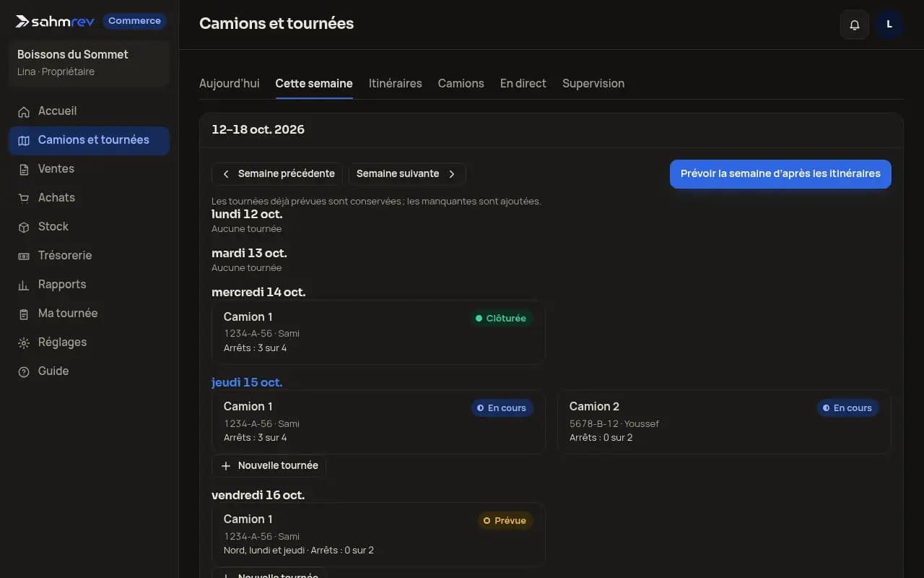This screenshot has height=578, width=924.
Task: Click the Boissons du Sommet business card
Action: pos(89,63)
